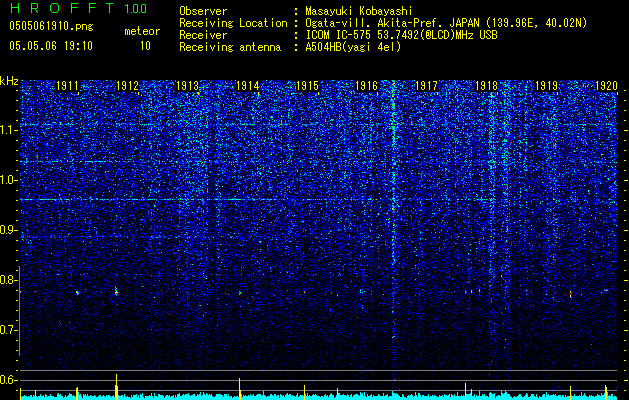Click time marker 1920
This screenshot has width=629, height=400.
(606, 86)
